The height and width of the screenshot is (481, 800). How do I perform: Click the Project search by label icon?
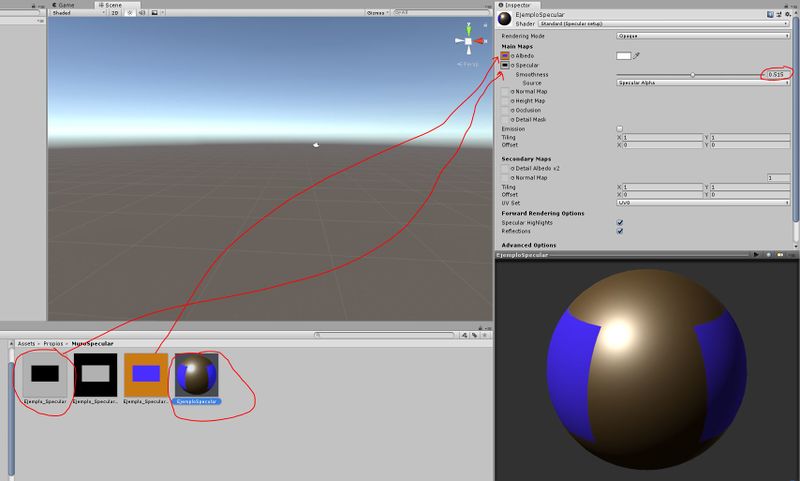[x=474, y=335]
